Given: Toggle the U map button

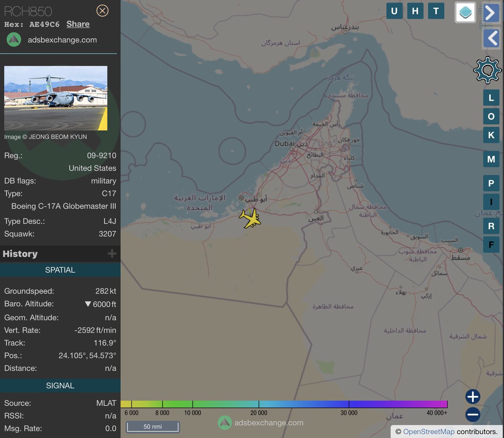Looking at the screenshot, I should [394, 11].
